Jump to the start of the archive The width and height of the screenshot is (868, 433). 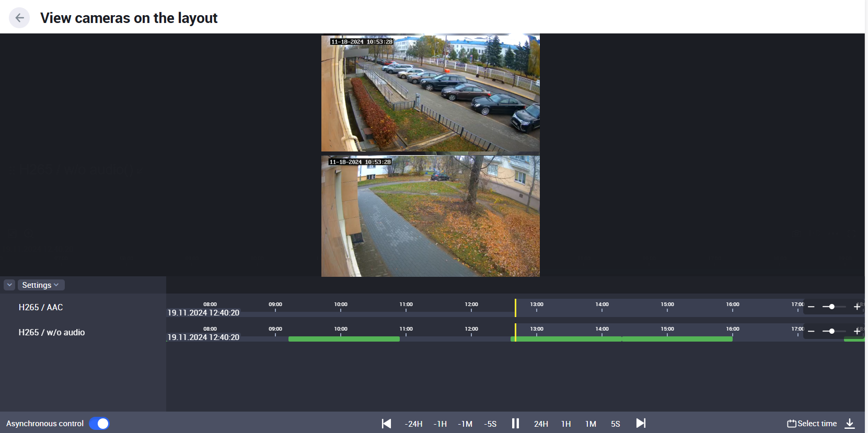[386, 424]
